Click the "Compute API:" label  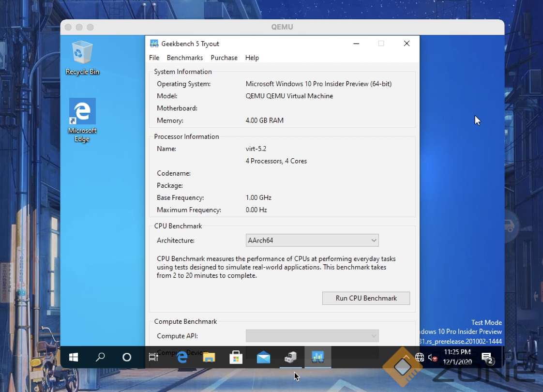tap(177, 336)
